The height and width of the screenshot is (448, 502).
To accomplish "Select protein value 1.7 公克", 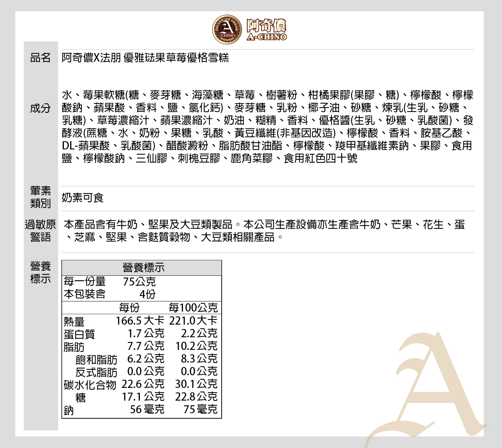I will tap(146, 333).
